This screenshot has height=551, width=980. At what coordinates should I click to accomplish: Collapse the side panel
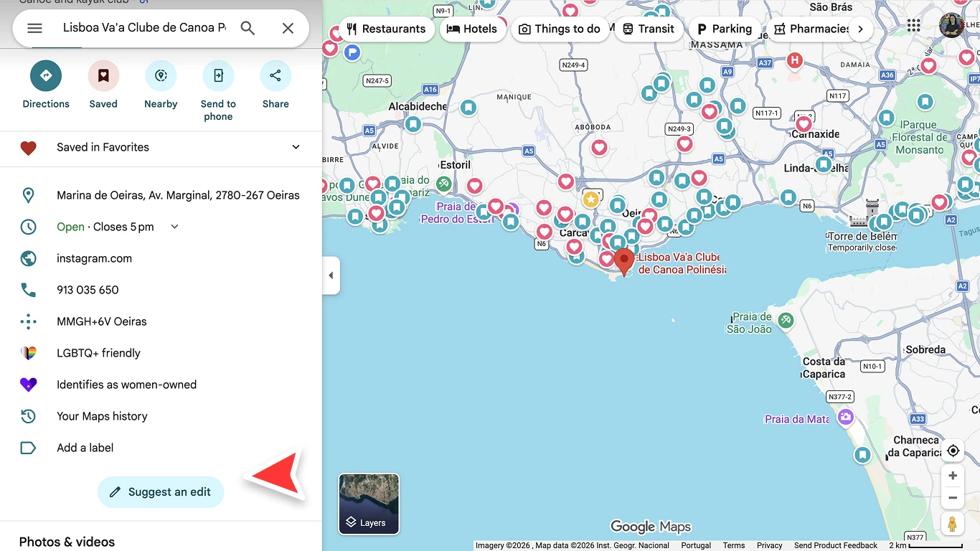tap(331, 275)
